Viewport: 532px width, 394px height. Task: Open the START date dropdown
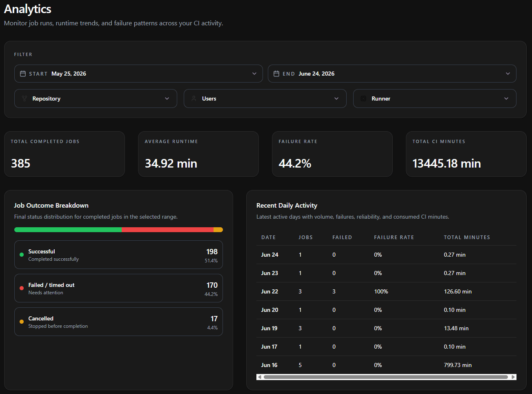point(138,74)
